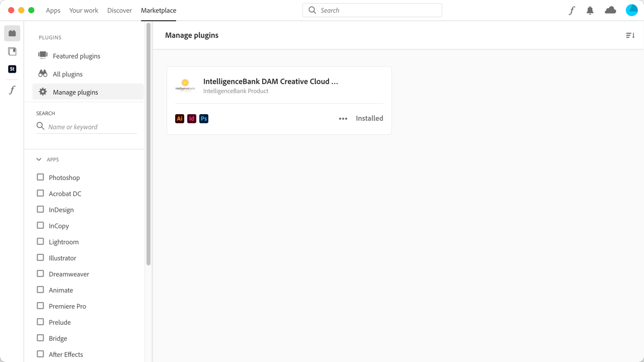The image size is (644, 362).
Task: Click the Installed status label
Action: click(x=369, y=119)
